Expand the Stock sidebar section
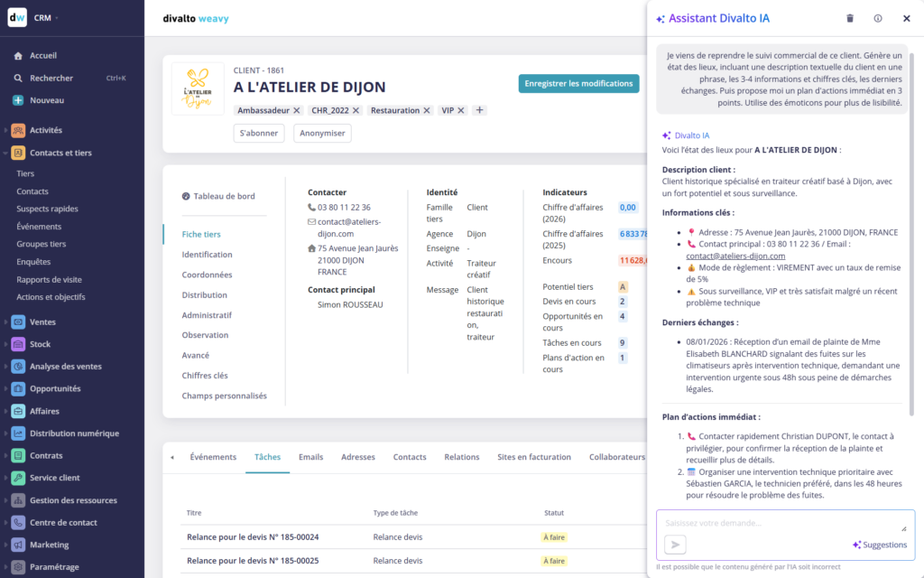The image size is (924, 578). (40, 344)
